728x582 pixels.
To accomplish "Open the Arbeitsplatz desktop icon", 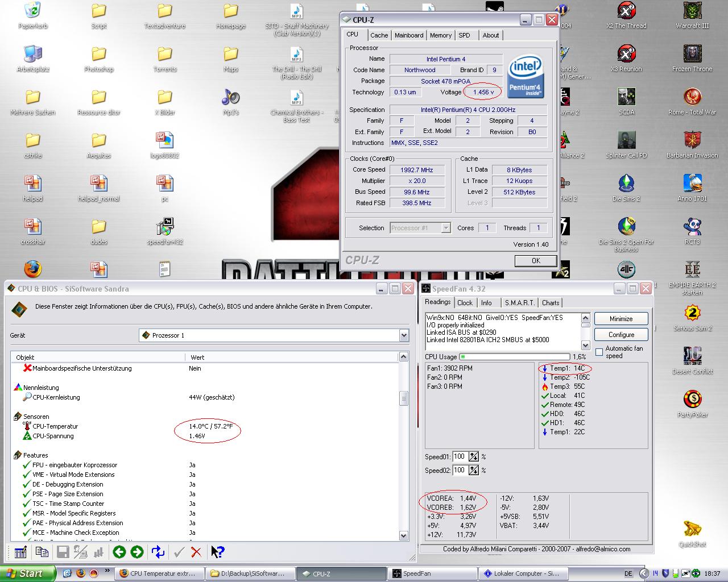I will click(33, 59).
